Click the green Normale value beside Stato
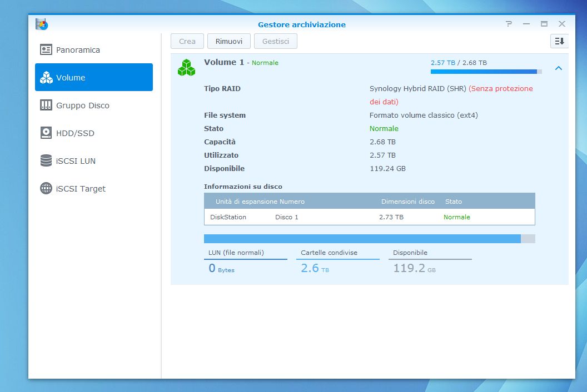This screenshot has height=392, width=587. tap(384, 128)
